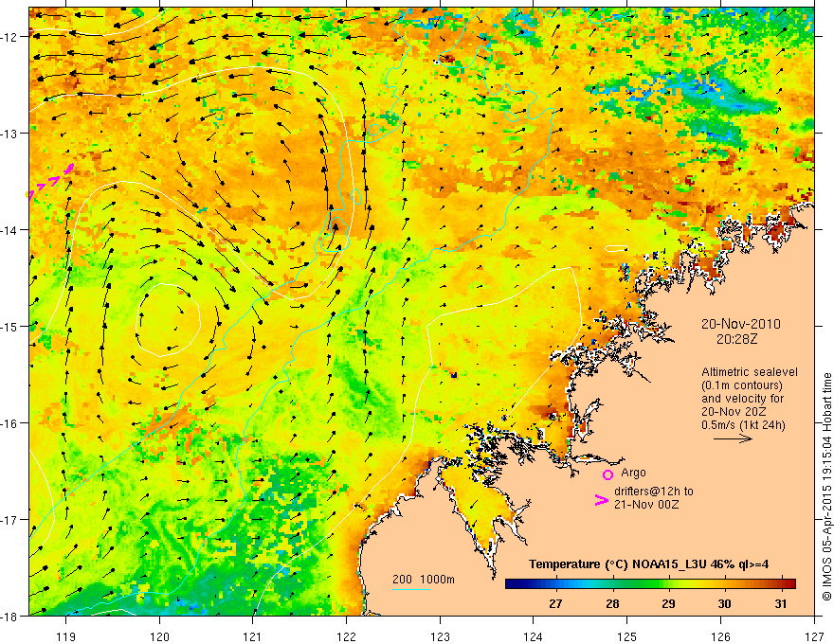The height and width of the screenshot is (644, 834).
Task: Click the longitude label 121
Action: click(x=253, y=636)
